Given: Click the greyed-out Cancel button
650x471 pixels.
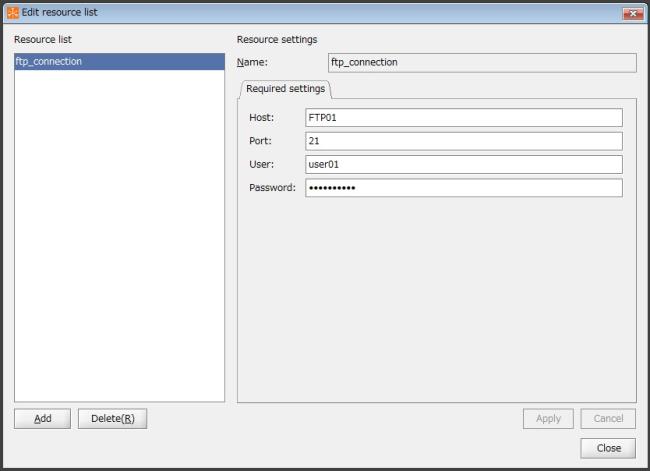Looking at the screenshot, I should click(x=608, y=419).
